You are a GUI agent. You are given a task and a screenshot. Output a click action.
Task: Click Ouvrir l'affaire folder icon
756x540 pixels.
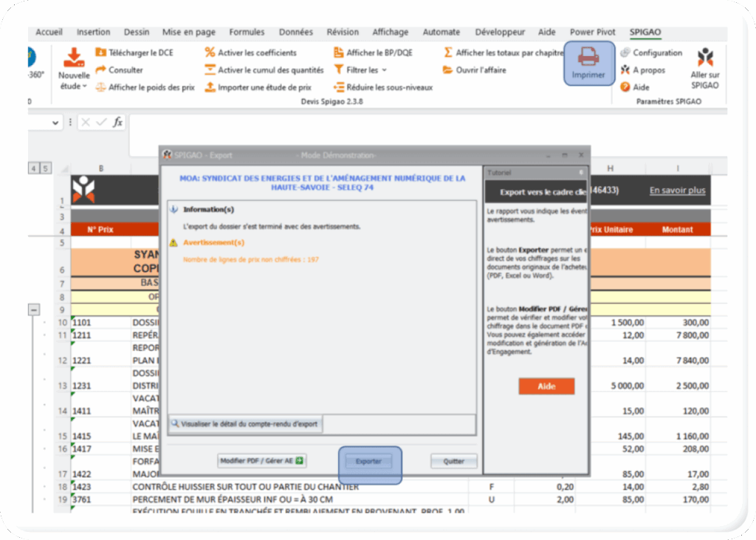pos(448,70)
